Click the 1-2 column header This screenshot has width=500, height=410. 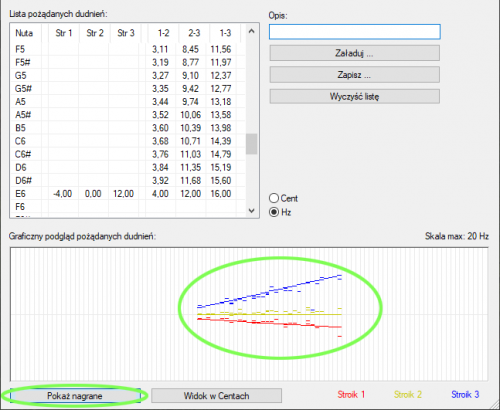pyautogui.click(x=163, y=33)
